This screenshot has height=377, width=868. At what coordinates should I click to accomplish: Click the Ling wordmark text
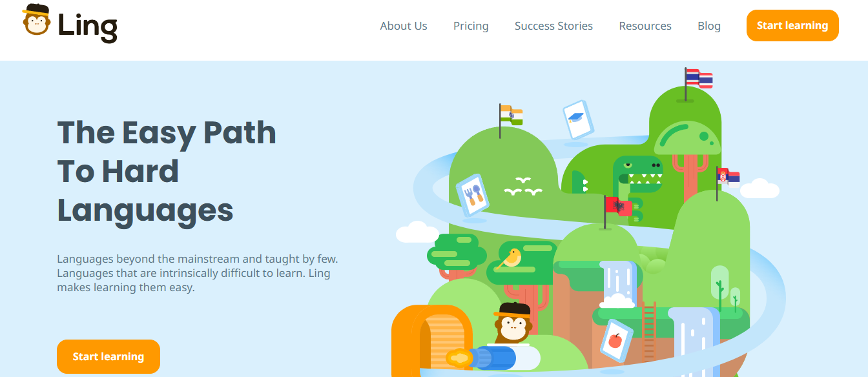tap(88, 27)
